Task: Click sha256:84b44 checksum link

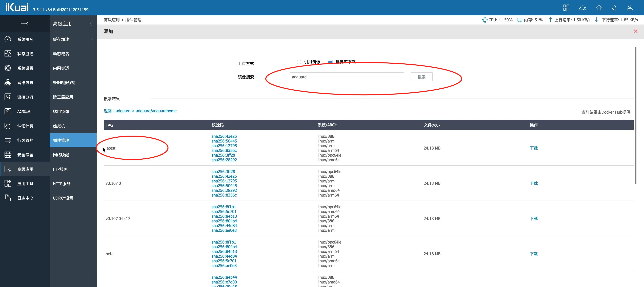Action: 224,277
